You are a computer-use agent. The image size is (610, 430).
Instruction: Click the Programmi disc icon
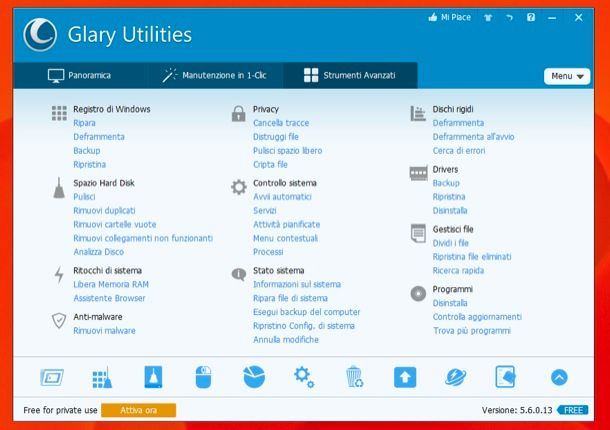(418, 293)
